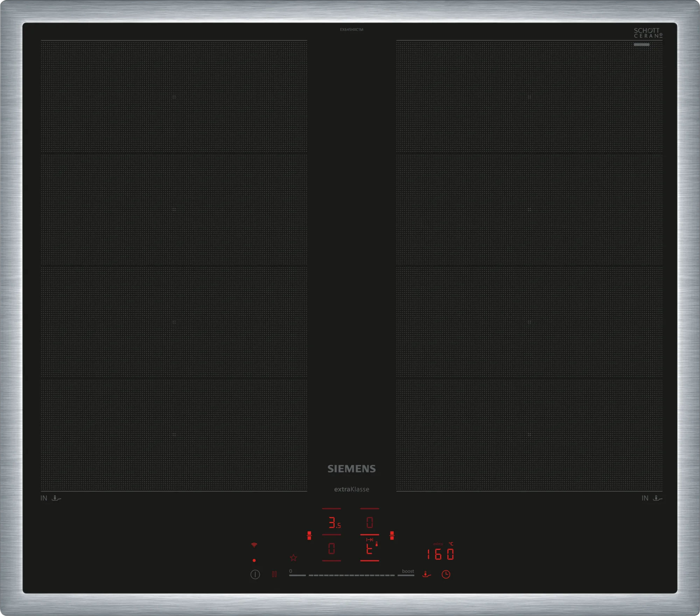This screenshot has width=700, height=616.
Task: Tap the SIEMENS brand logo
Action: pos(351,469)
